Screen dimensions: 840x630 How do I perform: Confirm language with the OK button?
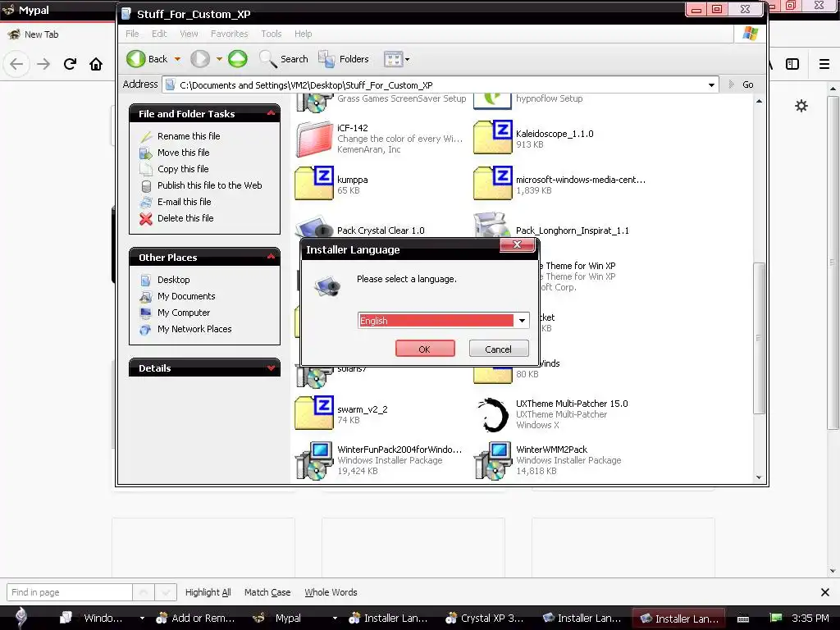click(425, 349)
